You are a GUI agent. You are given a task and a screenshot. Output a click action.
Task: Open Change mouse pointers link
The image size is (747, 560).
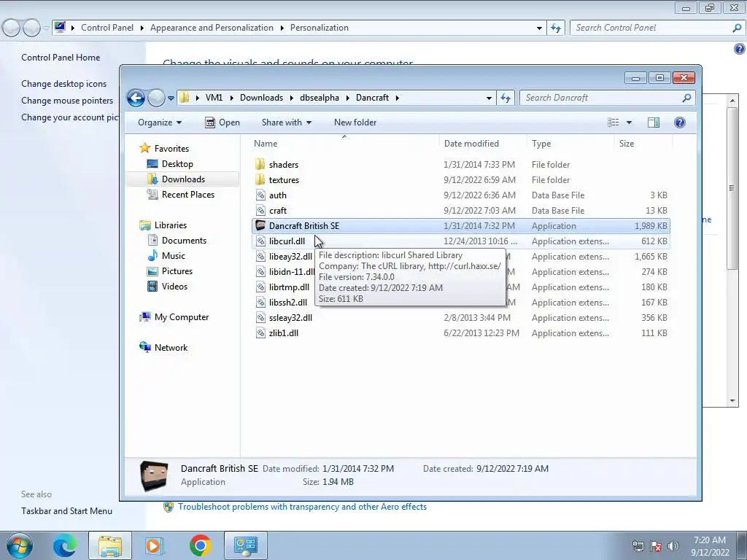pos(67,101)
